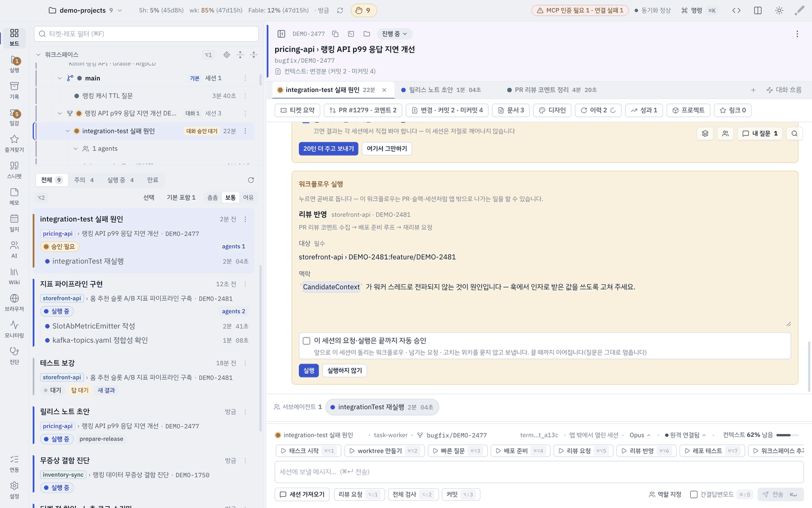The width and height of the screenshot is (812, 508).
Task: Toggle the 간결답변모드 checkbox
Action: (x=694, y=494)
